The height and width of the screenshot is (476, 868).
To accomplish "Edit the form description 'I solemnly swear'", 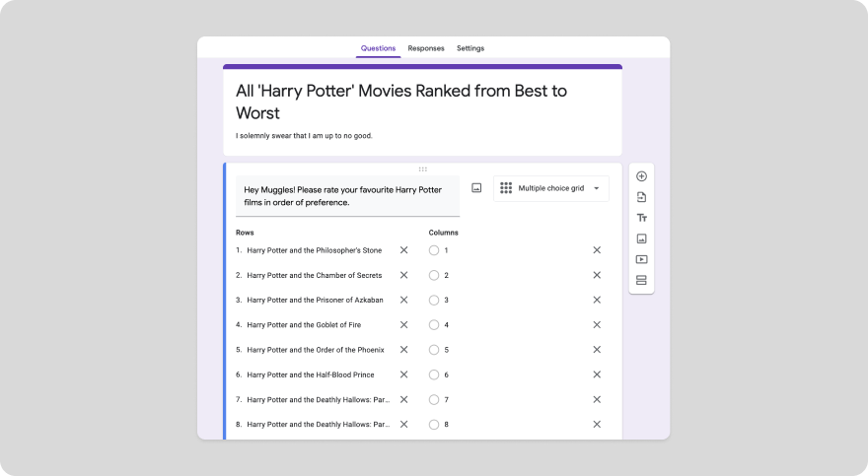I will 304,135.
